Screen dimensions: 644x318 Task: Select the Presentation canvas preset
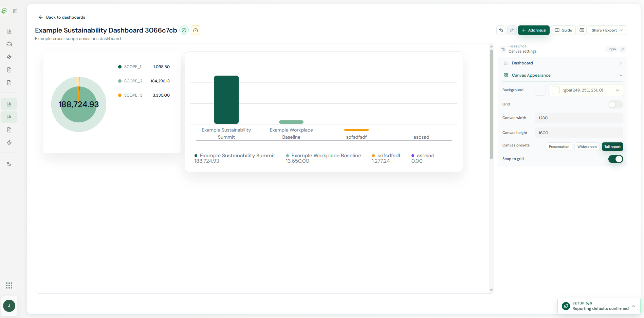click(x=559, y=147)
